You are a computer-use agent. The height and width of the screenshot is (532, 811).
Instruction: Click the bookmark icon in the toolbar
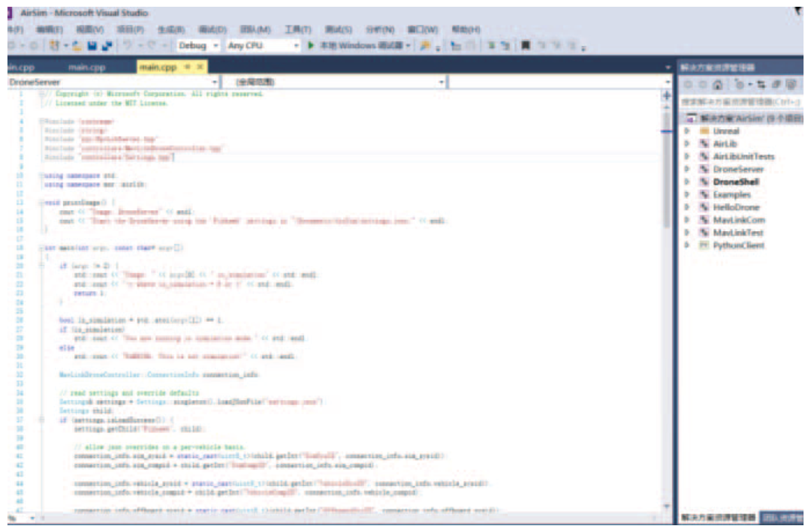pos(526,46)
